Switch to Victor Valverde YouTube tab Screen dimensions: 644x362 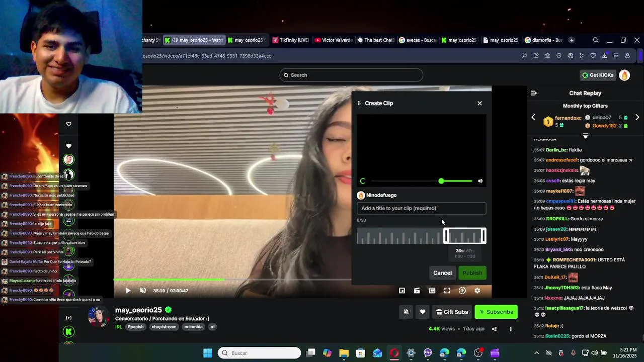pyautogui.click(x=333, y=40)
